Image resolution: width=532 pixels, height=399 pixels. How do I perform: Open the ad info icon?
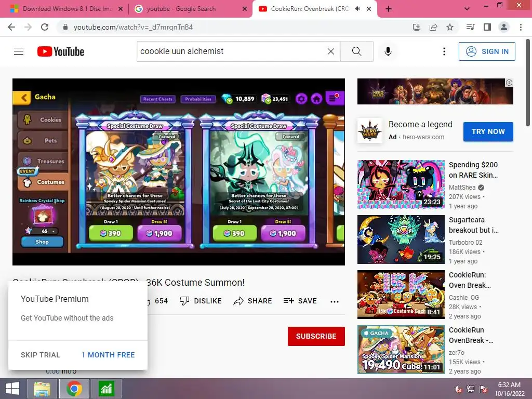click(509, 83)
